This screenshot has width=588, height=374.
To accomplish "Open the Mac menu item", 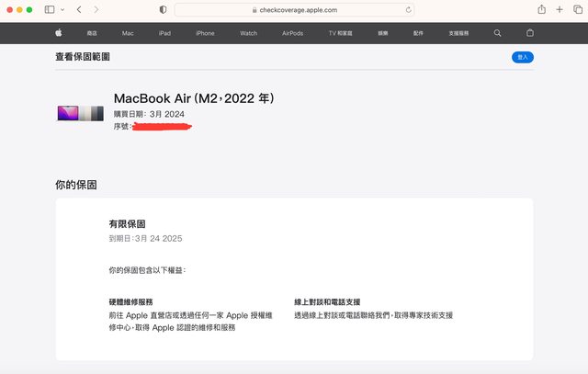I will [128, 33].
